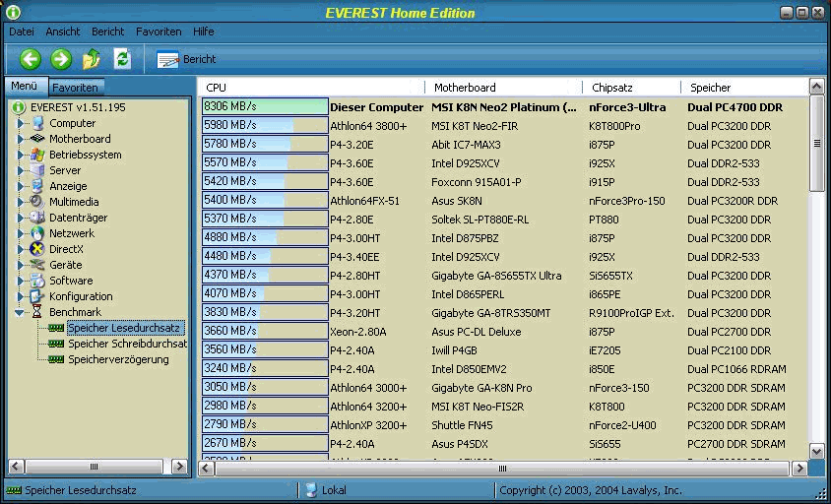
Task: Collapse the Benchmark tree node
Action: pos(20,313)
